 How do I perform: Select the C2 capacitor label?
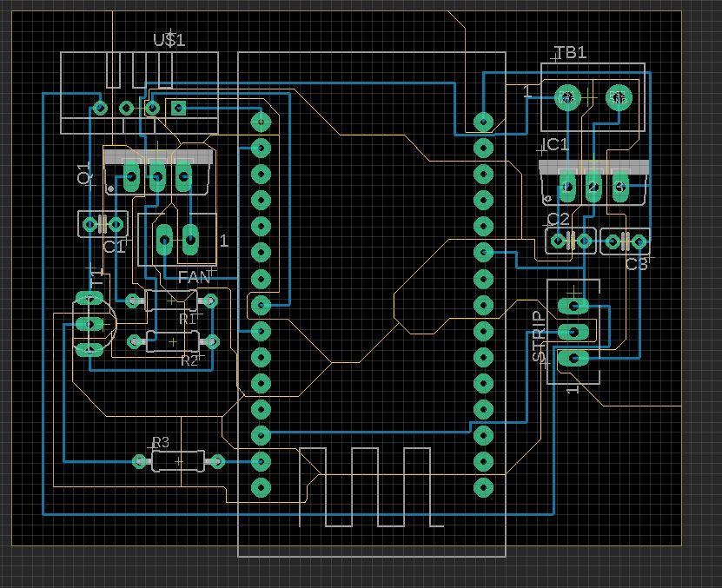point(559,219)
